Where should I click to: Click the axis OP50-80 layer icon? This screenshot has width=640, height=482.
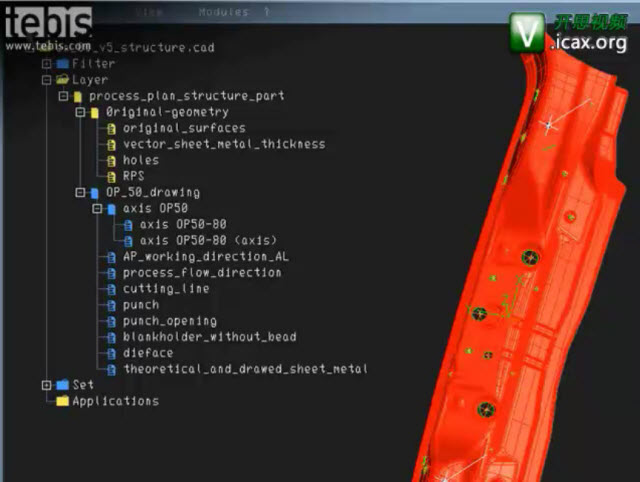pyautogui.click(x=128, y=225)
